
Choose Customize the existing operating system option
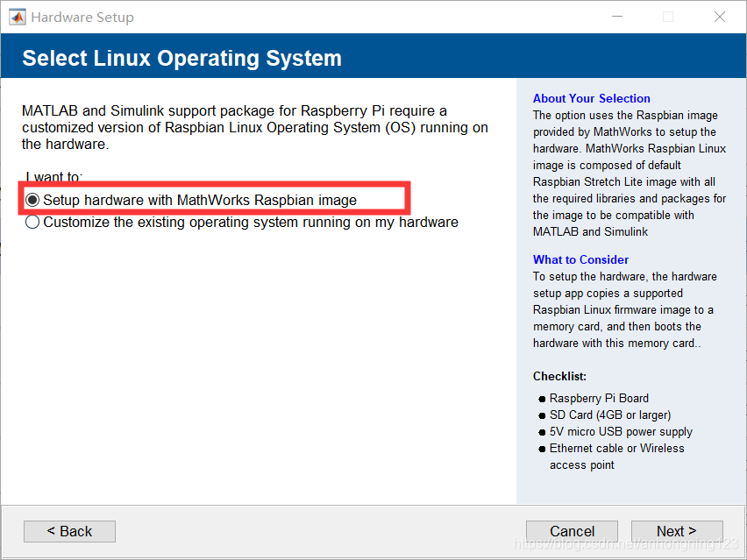32,223
